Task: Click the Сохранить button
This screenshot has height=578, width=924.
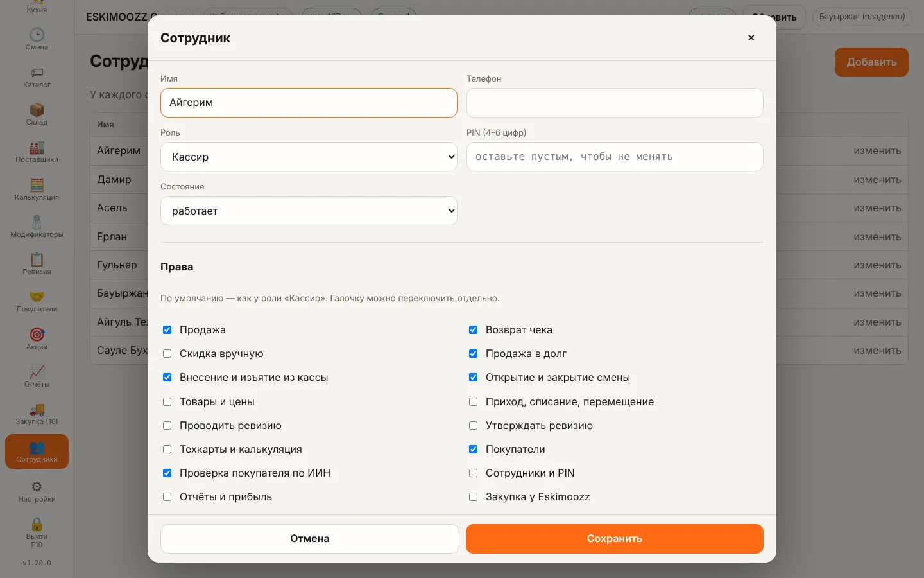Action: [615, 539]
